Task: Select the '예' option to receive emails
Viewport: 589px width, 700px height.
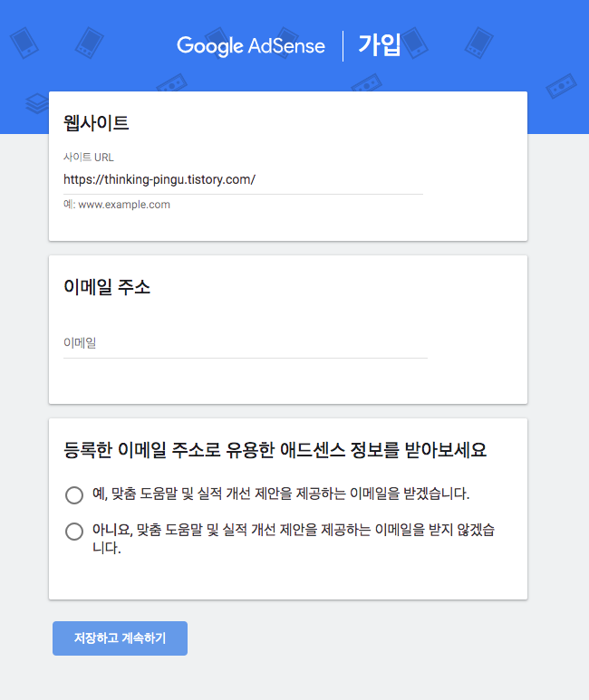Action: click(74, 494)
